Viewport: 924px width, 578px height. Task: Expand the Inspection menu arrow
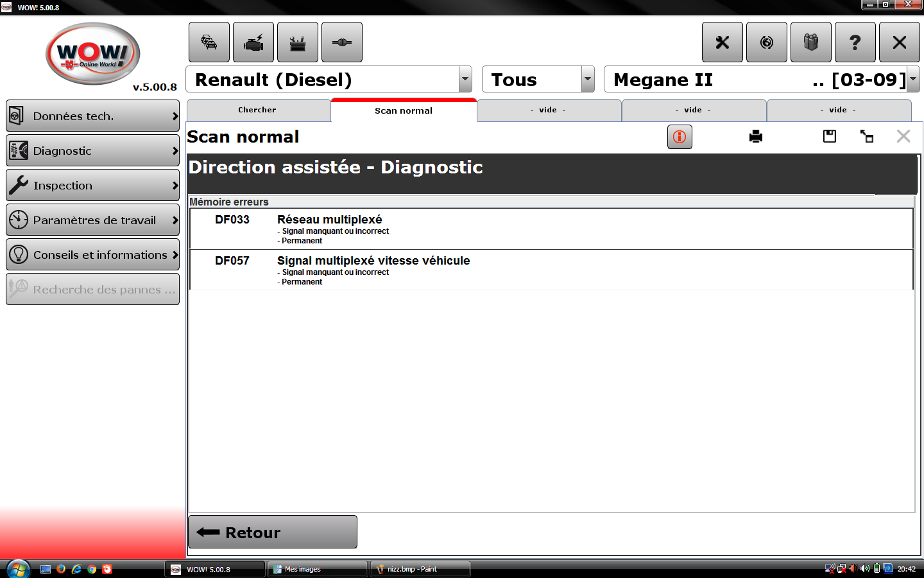tap(175, 186)
